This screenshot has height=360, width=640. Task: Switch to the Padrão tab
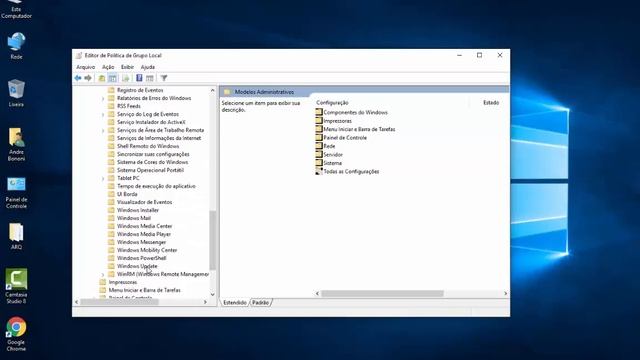click(x=260, y=302)
